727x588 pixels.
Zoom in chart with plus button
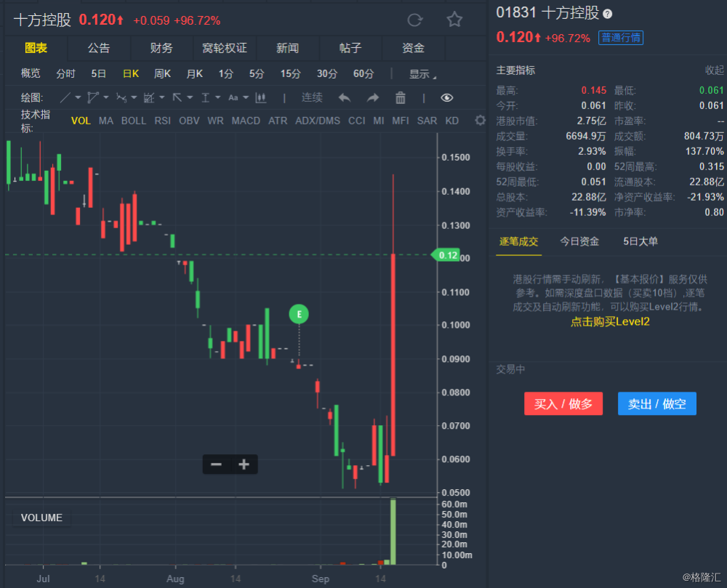244,464
